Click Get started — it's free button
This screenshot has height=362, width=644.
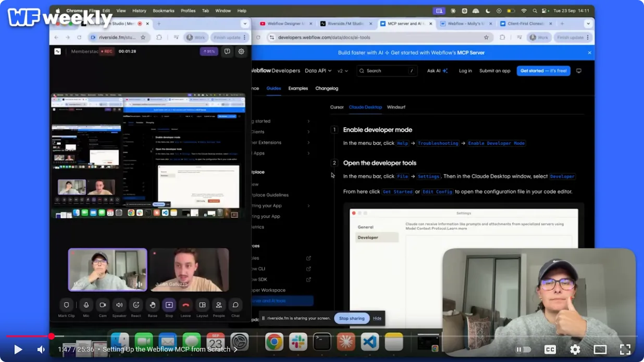543,71
